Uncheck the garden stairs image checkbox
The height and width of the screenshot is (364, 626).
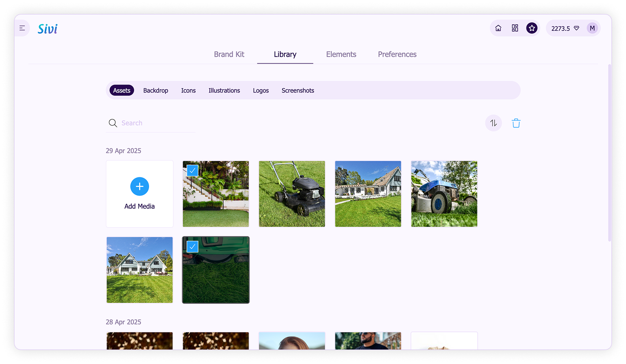point(192,170)
